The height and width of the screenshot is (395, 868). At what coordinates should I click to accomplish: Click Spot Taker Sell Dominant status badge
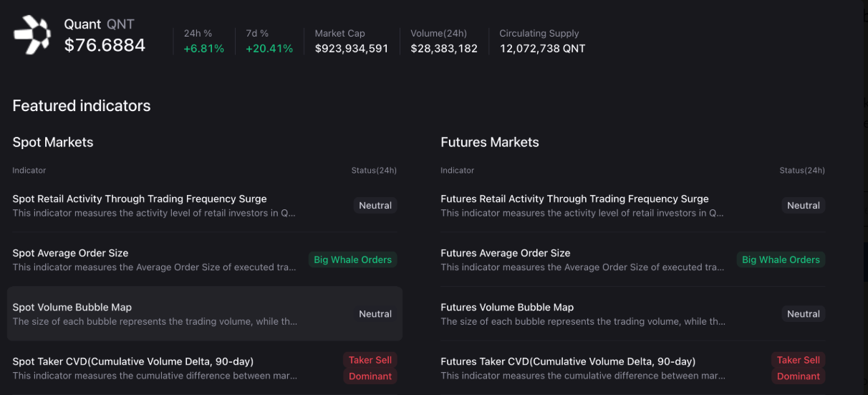[370, 368]
